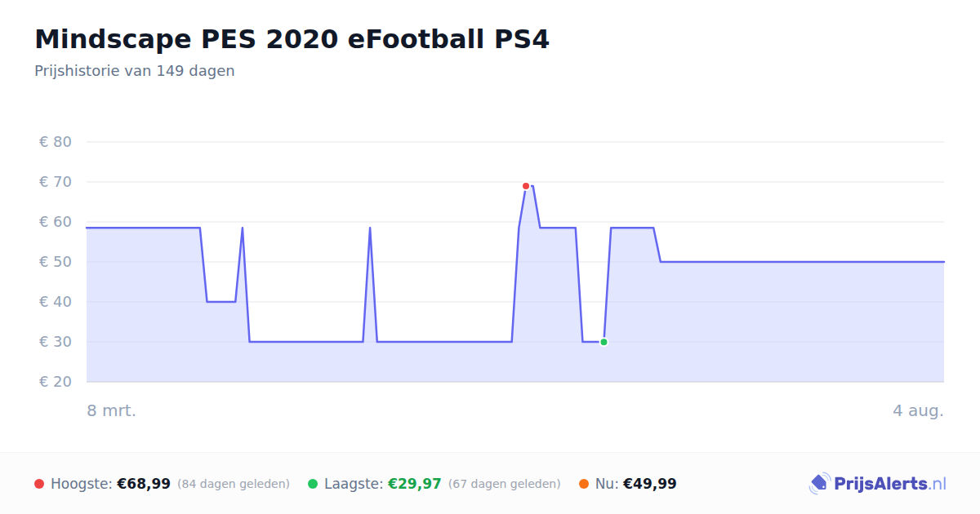Image resolution: width=980 pixels, height=514 pixels.
Task: Click the orange dot beside Nu legend
Action: pos(584,484)
